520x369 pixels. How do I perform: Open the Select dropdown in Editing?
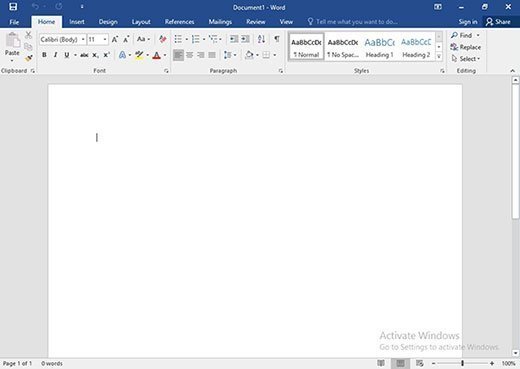pyautogui.click(x=466, y=59)
